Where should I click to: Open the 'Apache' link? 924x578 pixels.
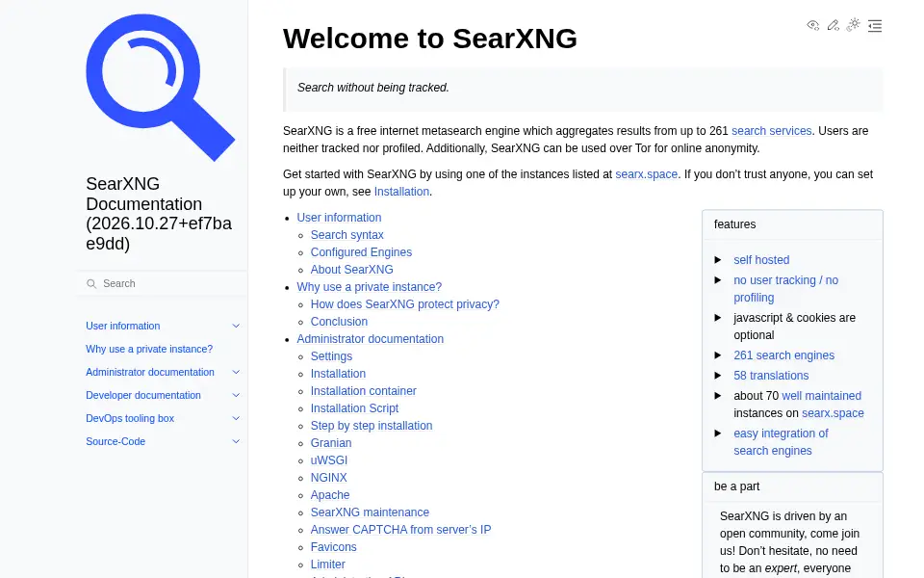point(330,495)
